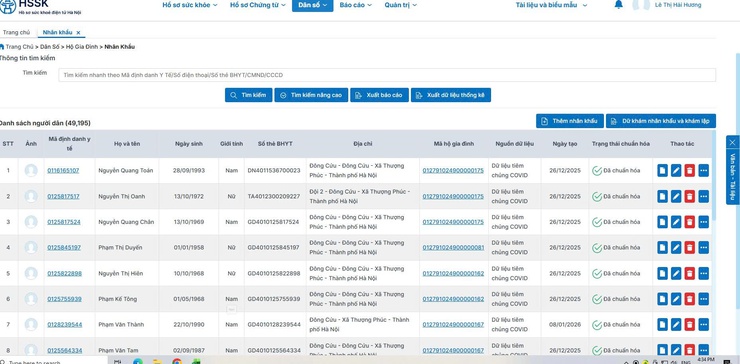The height and width of the screenshot is (364, 740).
Task: View record of Nguyễn Quang Toán
Action: 662,170
